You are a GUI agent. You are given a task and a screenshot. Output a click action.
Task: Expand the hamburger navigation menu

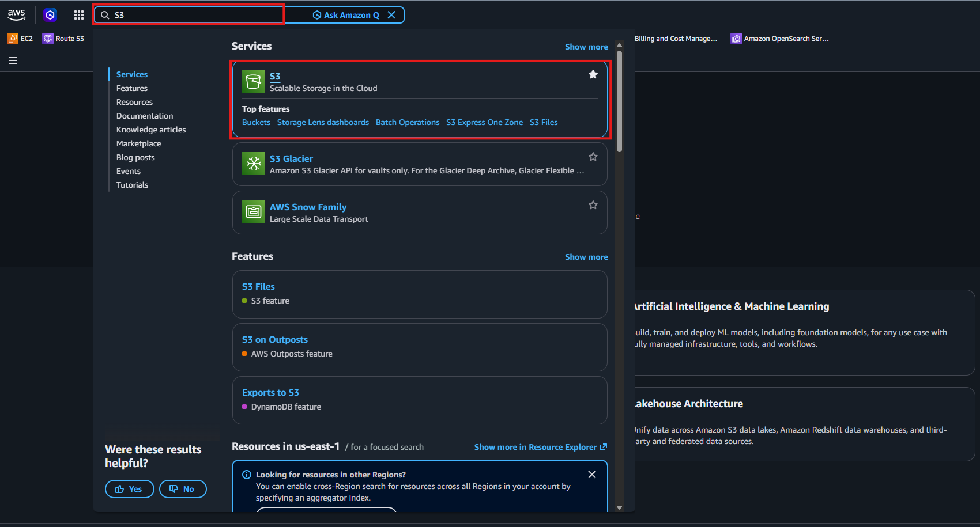13,60
